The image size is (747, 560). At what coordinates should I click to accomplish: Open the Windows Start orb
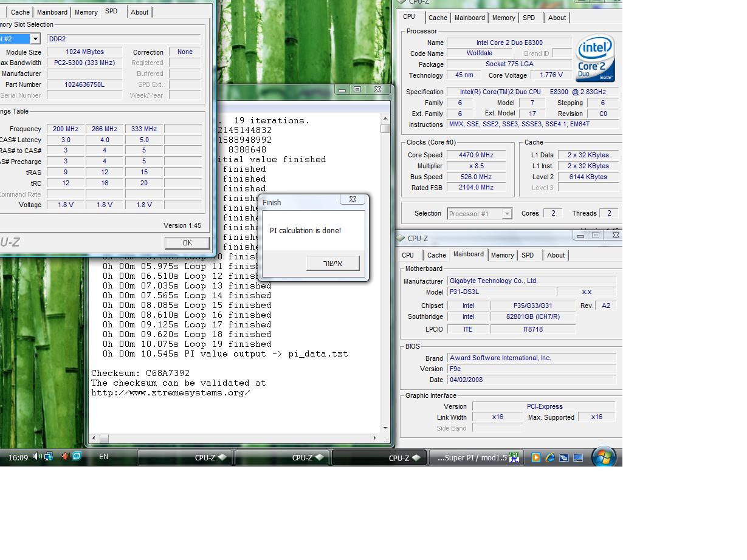click(604, 457)
